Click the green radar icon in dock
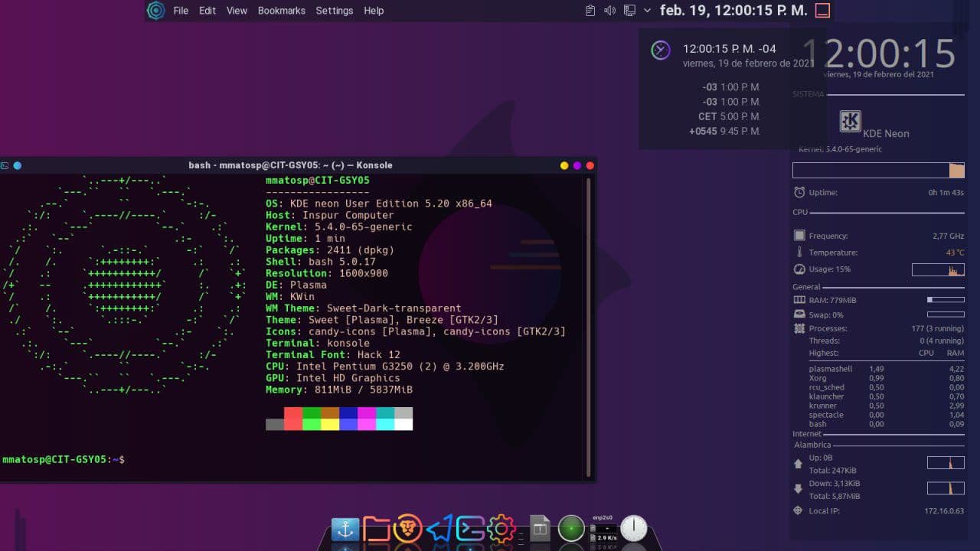 pyautogui.click(x=571, y=528)
